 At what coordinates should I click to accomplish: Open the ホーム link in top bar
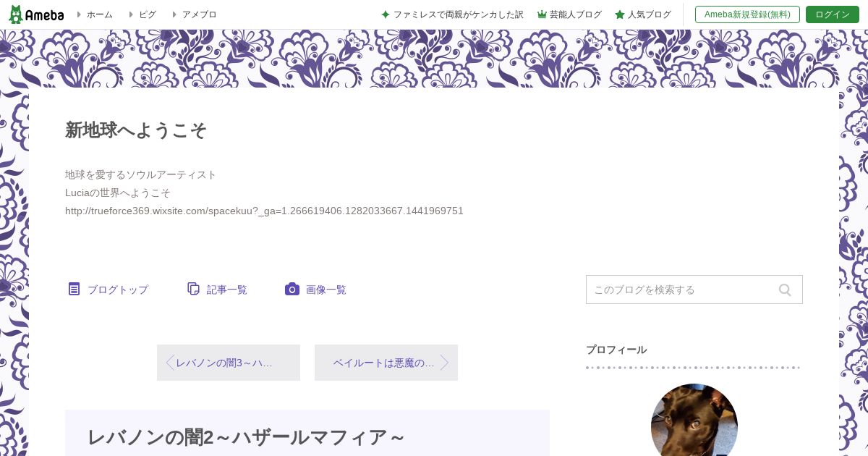pos(100,14)
